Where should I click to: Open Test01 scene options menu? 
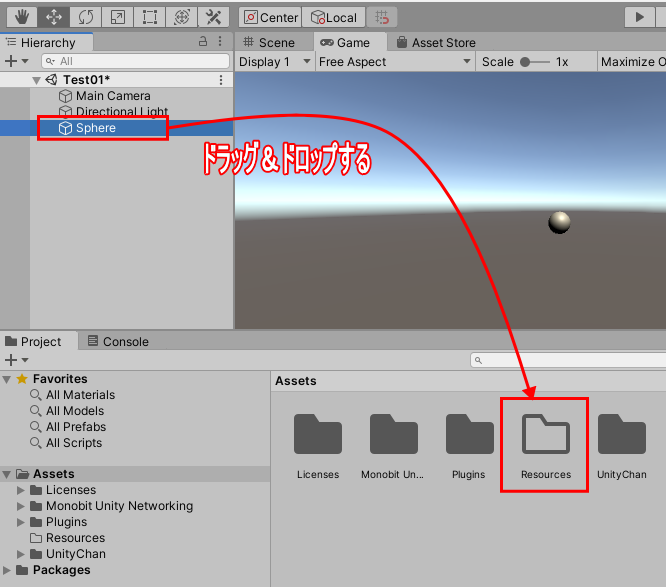(221, 80)
